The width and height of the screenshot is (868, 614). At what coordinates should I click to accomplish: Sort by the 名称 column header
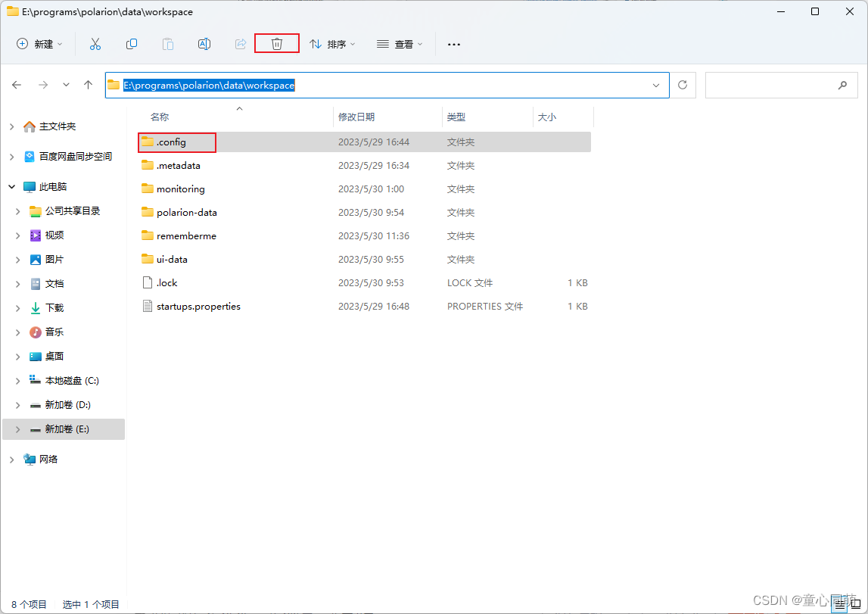click(x=160, y=117)
